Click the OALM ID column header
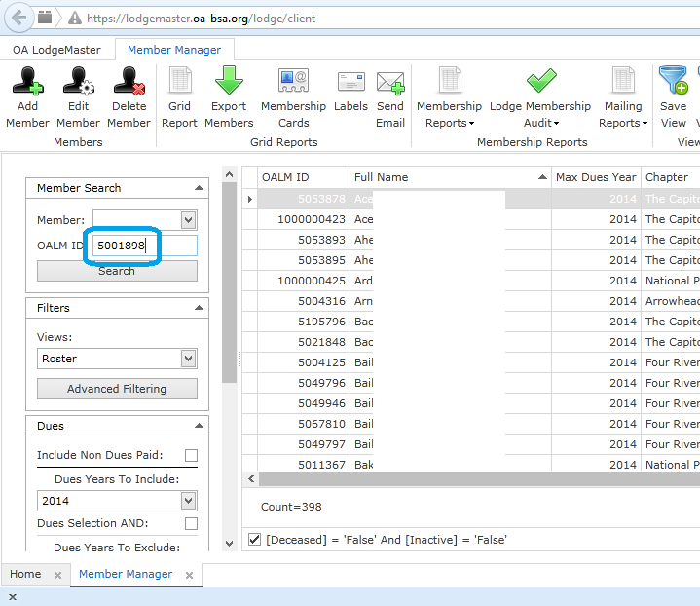 click(304, 177)
